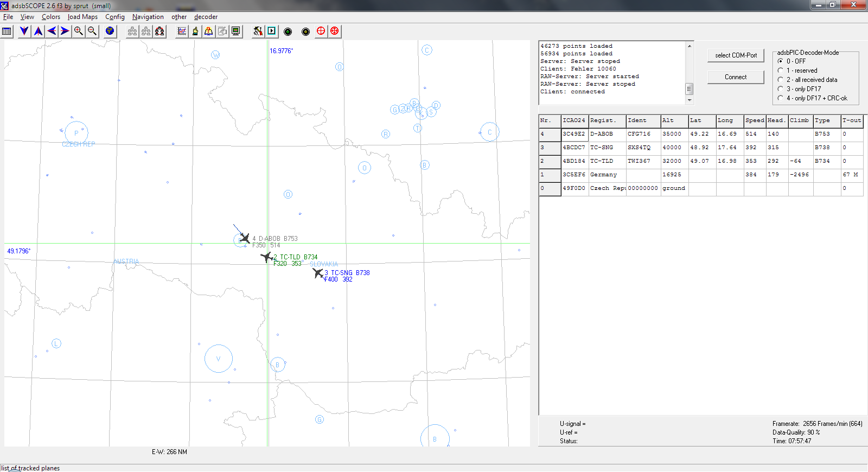The width and height of the screenshot is (868, 472).
Task: Move map up with the blue up-arrow
Action: point(38,31)
